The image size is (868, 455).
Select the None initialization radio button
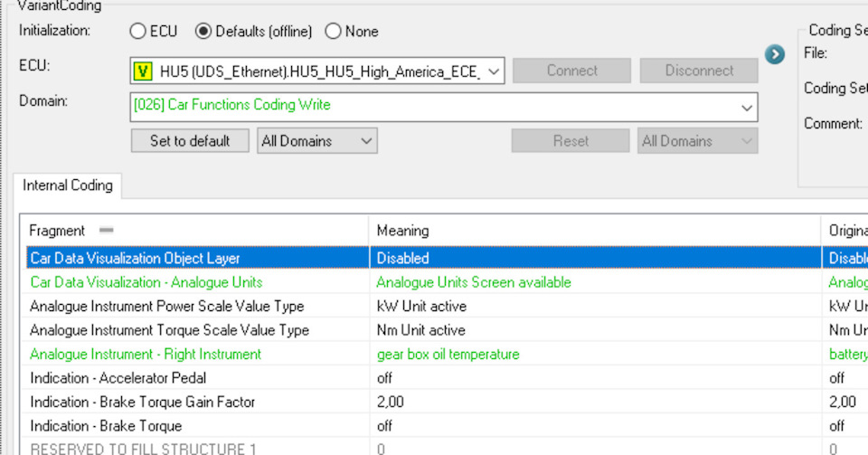coord(333,32)
